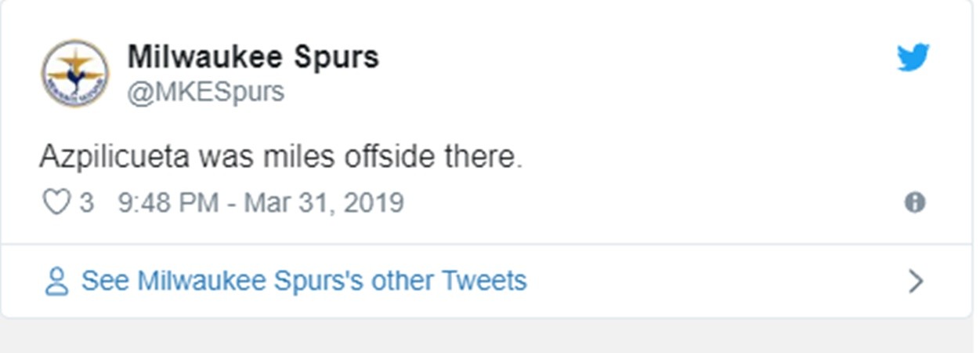The height and width of the screenshot is (353, 980).
Task: Click the like count number 3
Action: pyautogui.click(x=86, y=202)
